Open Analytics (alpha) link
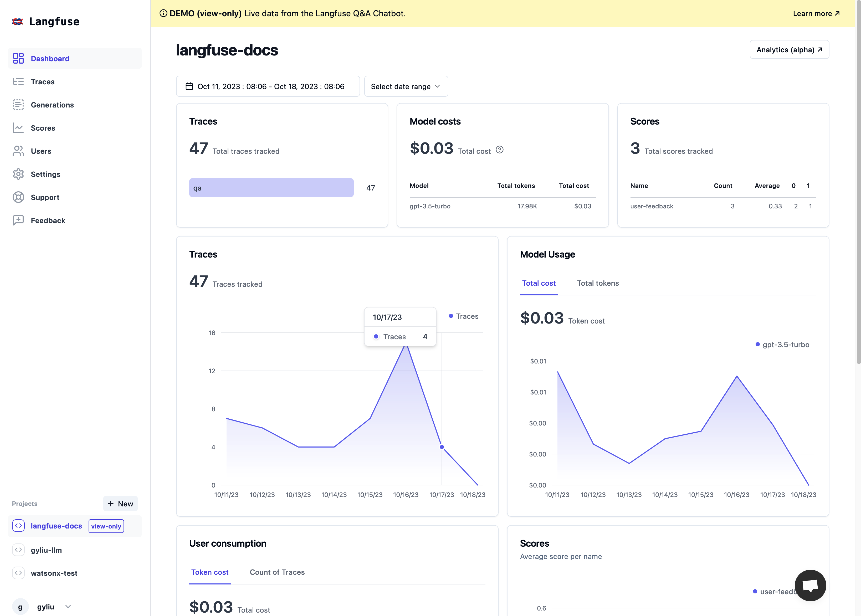This screenshot has width=861, height=616. (789, 50)
